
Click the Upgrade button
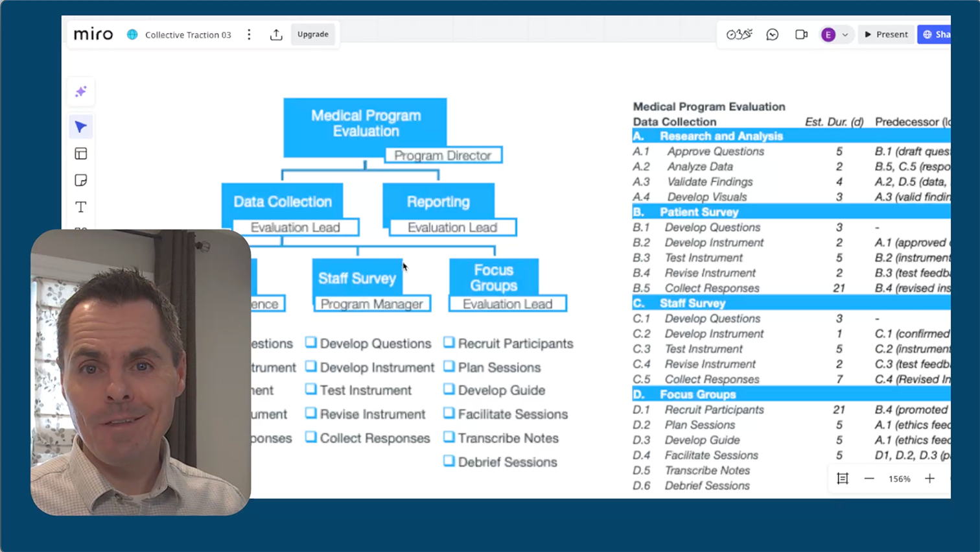(x=312, y=34)
